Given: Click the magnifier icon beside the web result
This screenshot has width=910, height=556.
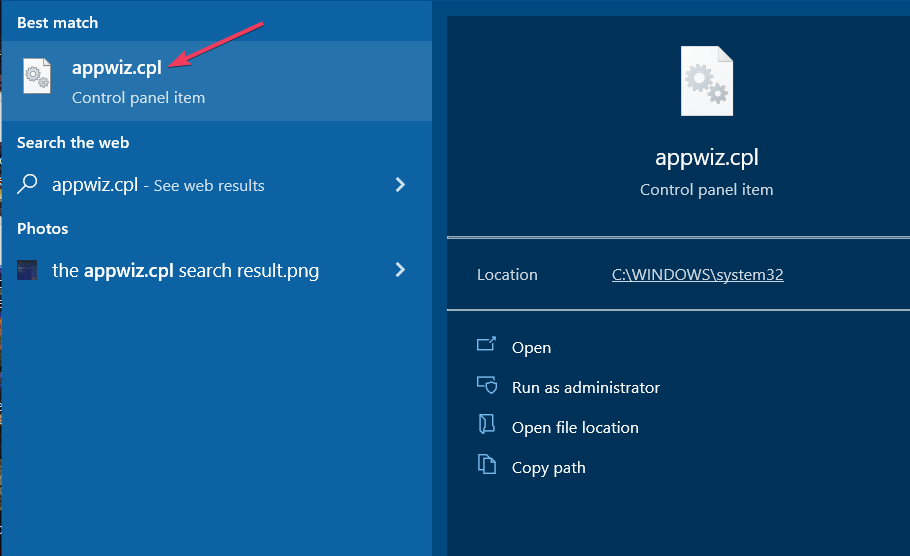Looking at the screenshot, I should 29,184.
